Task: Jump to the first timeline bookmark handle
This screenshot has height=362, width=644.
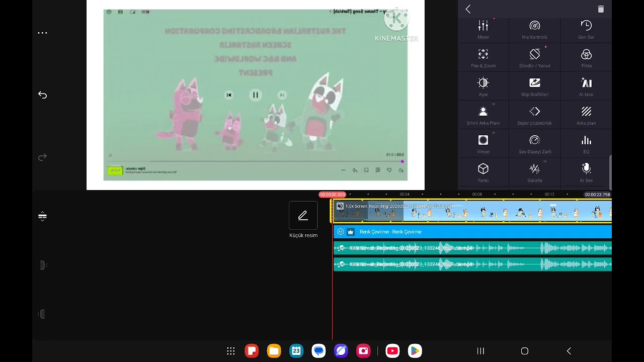Action: [42, 265]
